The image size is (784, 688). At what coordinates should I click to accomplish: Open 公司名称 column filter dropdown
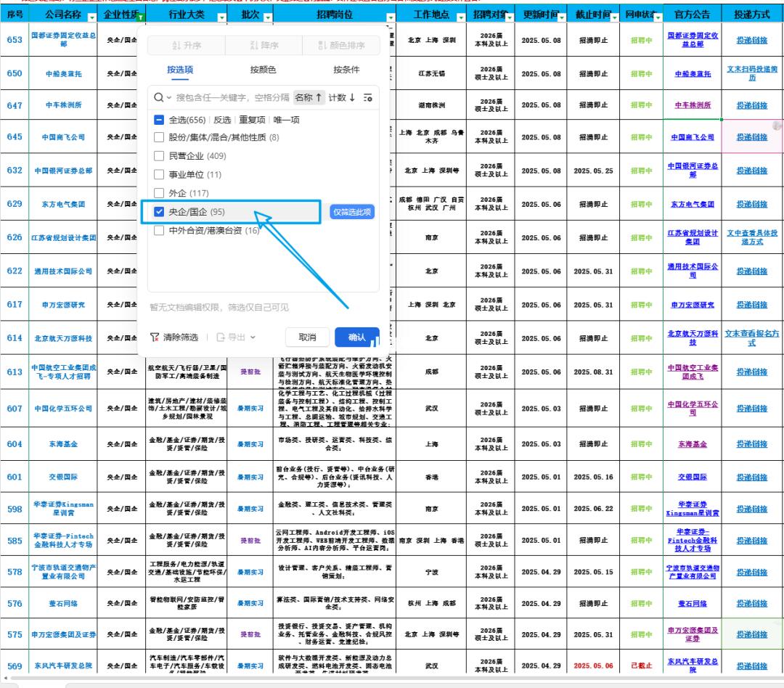coord(91,17)
